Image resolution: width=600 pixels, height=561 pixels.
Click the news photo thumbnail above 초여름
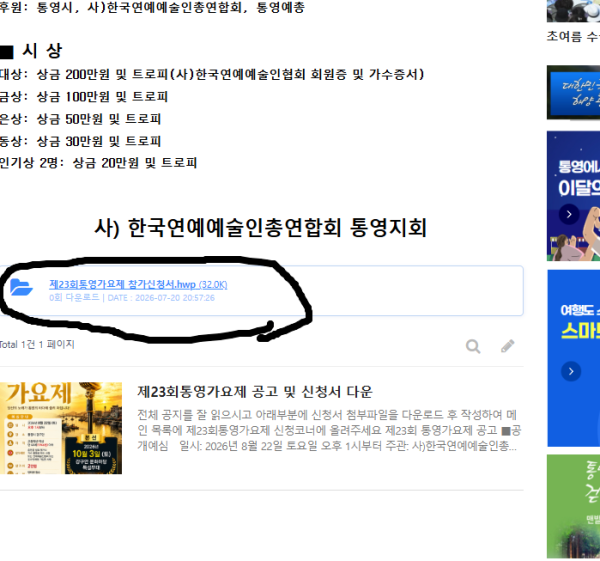point(573,11)
